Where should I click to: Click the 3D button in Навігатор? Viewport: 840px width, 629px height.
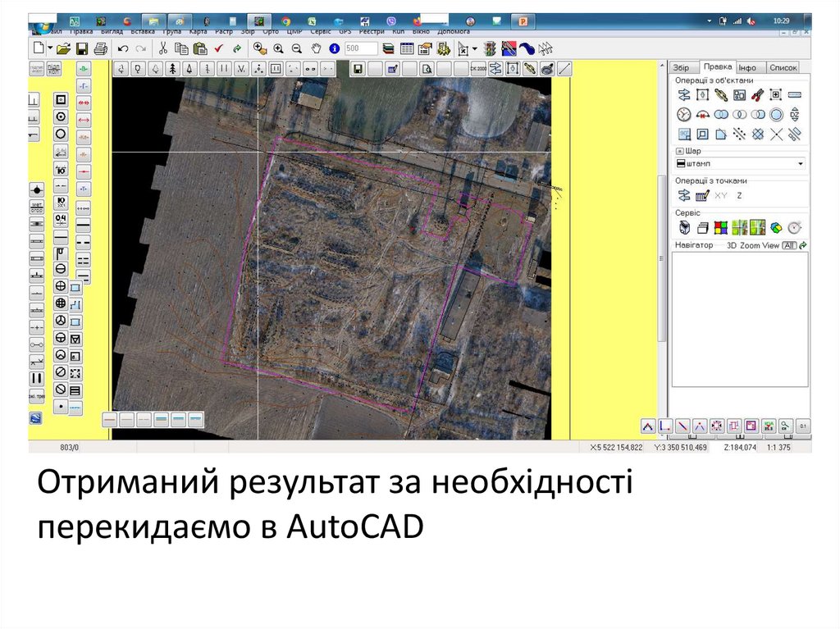[732, 245]
